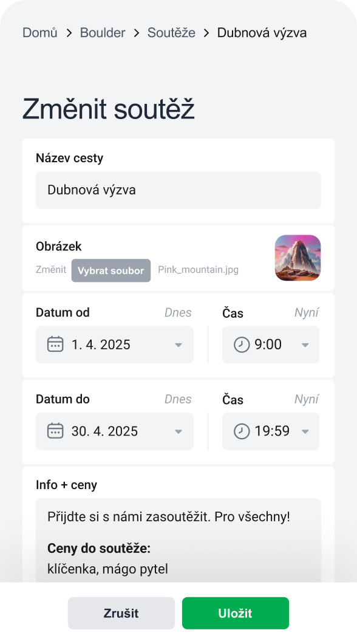Screen dimensions: 357x644
Task: Click the clock icon next to 9:00
Action: tap(242, 344)
